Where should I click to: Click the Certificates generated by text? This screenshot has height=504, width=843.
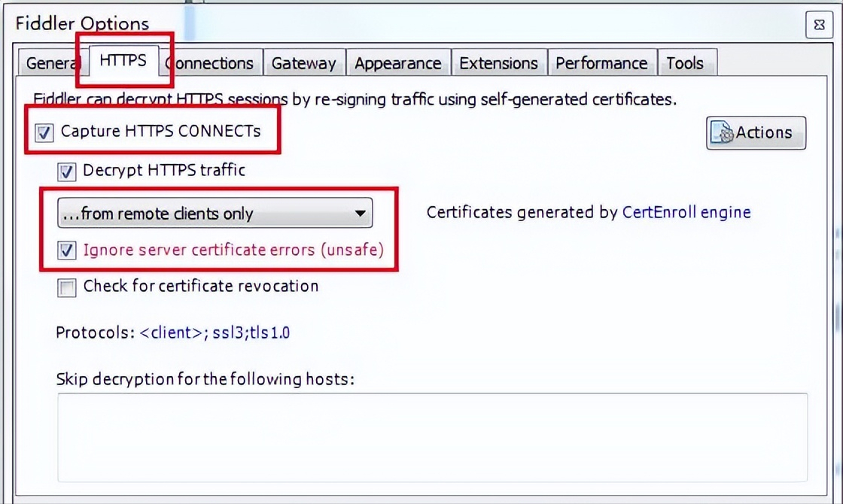click(522, 212)
